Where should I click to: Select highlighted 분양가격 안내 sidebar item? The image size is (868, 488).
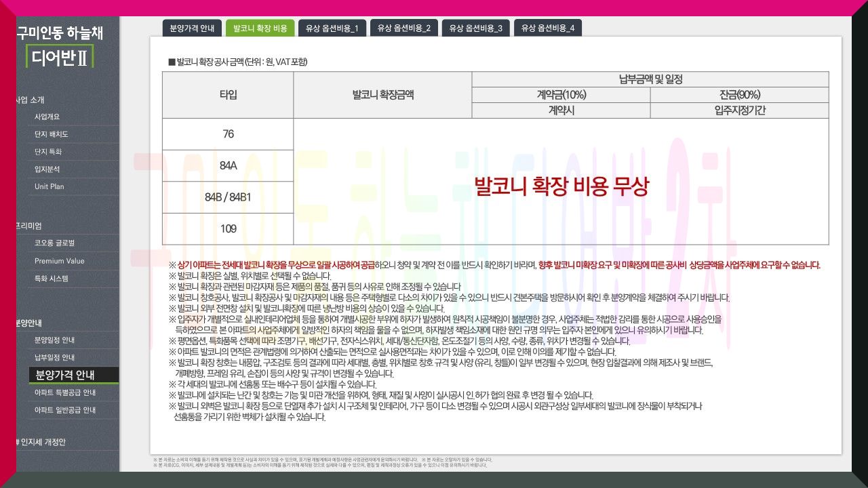[x=74, y=375]
